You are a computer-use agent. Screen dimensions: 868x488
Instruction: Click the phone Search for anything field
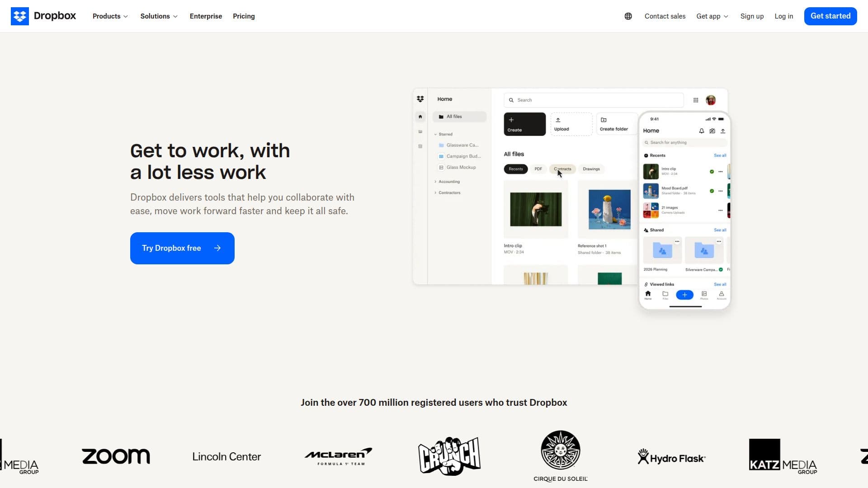click(x=685, y=142)
